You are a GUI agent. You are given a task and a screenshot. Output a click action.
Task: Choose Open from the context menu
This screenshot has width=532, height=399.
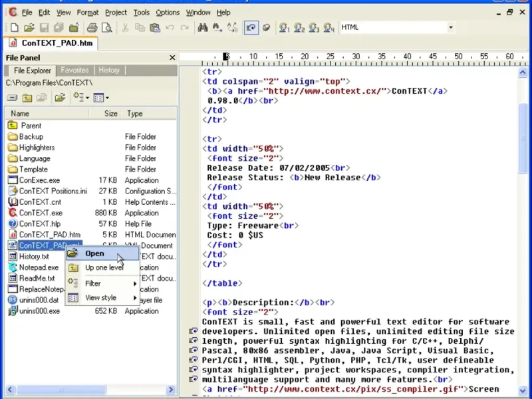(95, 253)
